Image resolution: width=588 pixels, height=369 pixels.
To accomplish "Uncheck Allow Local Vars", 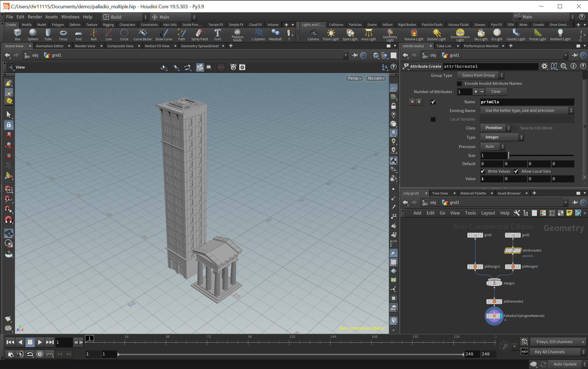I will click(x=516, y=171).
